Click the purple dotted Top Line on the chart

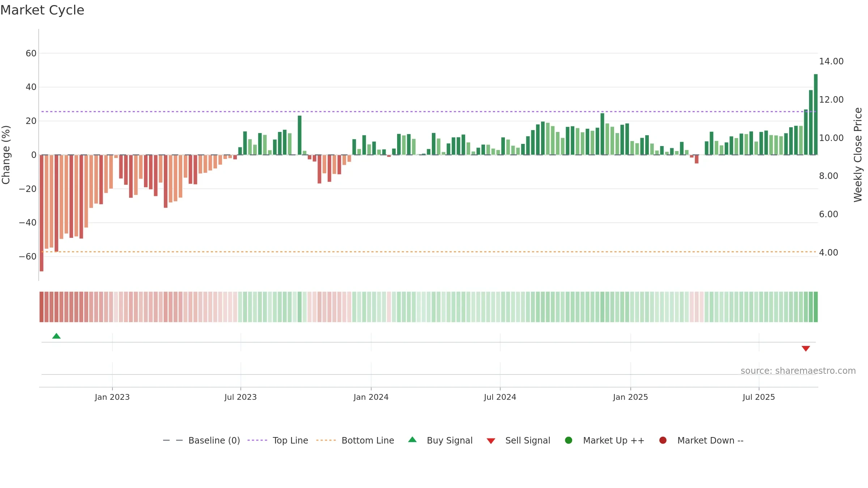429,111
